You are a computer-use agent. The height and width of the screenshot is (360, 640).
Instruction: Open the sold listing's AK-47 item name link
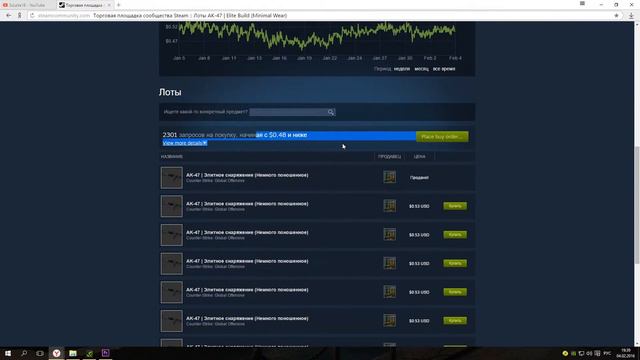(247, 175)
